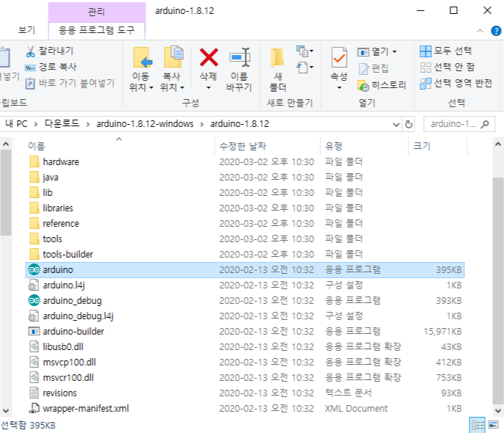
Task: Select the tools folder
Action: click(x=245, y=239)
